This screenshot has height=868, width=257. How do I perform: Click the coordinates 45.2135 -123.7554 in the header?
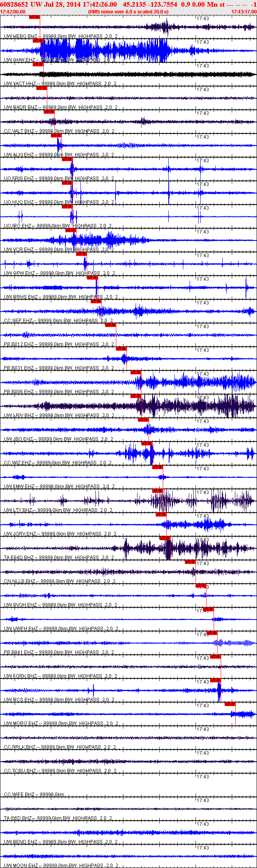150,4
